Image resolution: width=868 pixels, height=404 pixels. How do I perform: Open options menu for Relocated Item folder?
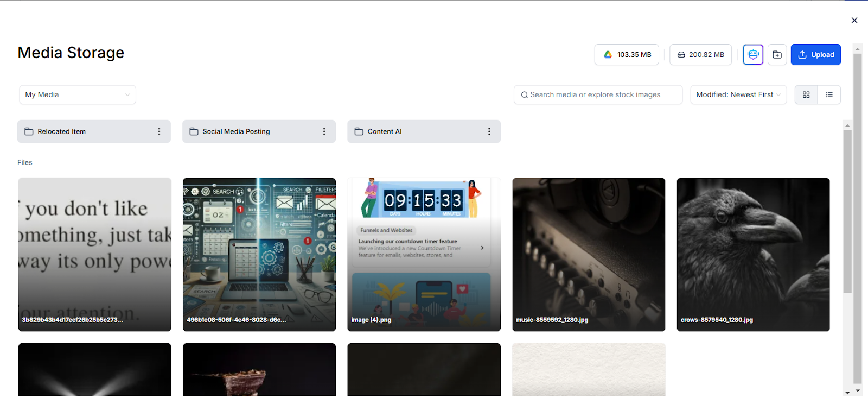click(x=159, y=131)
